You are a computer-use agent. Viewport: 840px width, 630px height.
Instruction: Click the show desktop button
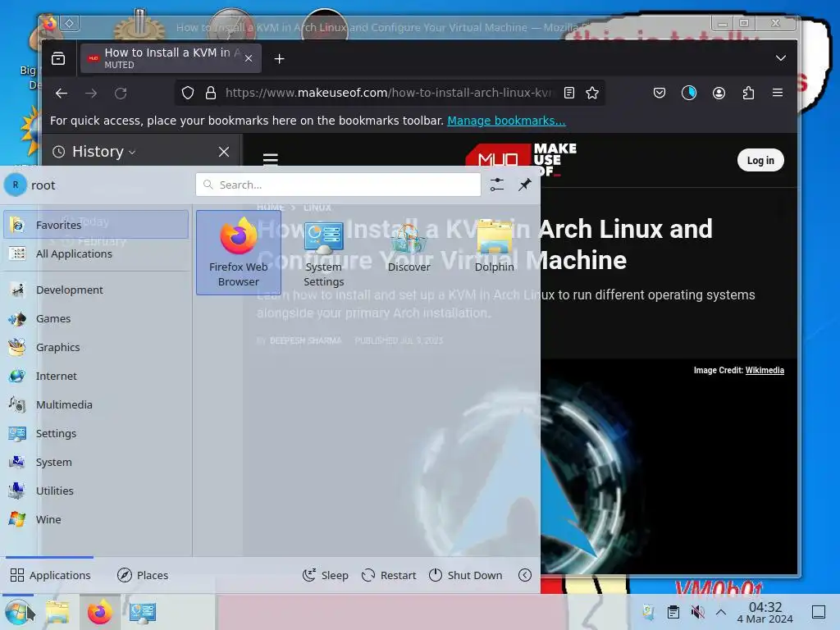click(819, 612)
